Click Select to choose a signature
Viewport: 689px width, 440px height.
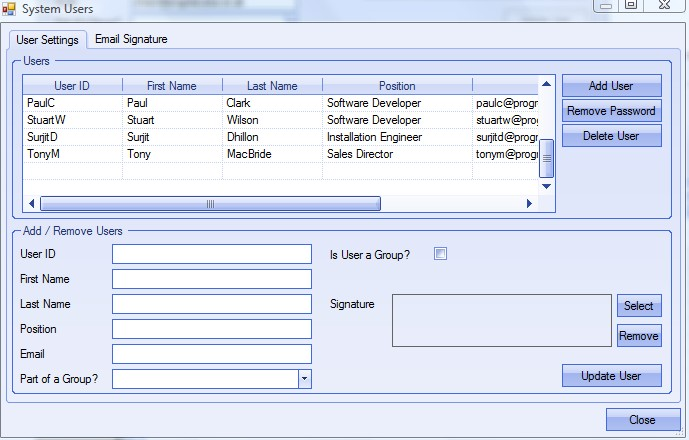[x=639, y=306]
